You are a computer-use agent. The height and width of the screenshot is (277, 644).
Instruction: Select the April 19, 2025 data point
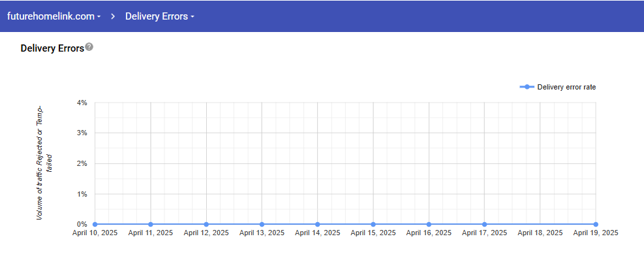[596, 224]
